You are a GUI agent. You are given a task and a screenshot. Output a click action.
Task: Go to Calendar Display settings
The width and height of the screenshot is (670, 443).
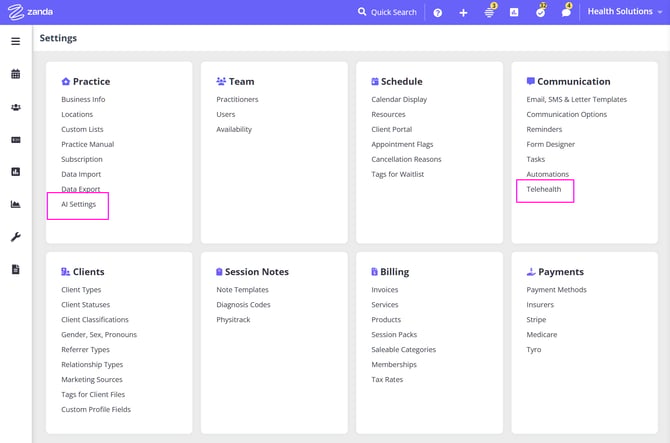[399, 99]
